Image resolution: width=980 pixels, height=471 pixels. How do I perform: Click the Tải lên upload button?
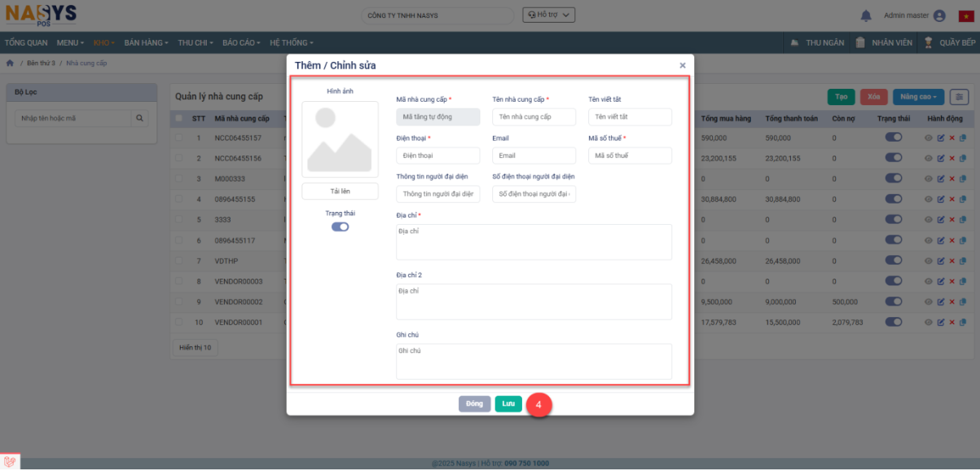[340, 191]
